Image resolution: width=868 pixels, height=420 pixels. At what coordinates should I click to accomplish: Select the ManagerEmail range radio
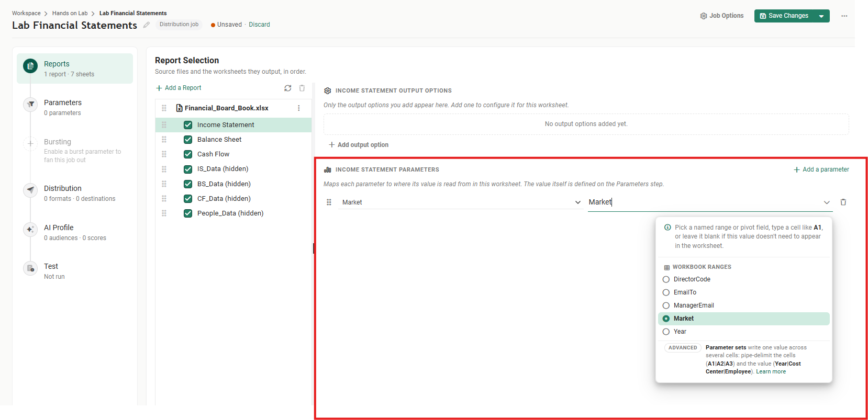[x=666, y=305]
